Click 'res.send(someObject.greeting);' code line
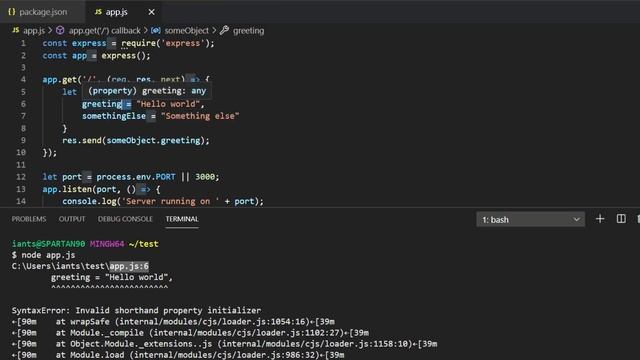Image resolution: width=640 pixels, height=360 pixels. click(x=136, y=140)
